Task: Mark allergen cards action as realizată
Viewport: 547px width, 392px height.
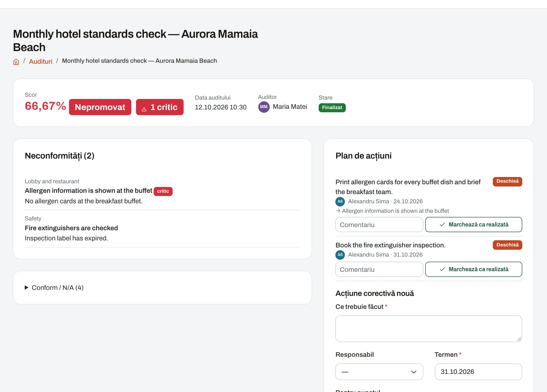Action: pyautogui.click(x=473, y=225)
